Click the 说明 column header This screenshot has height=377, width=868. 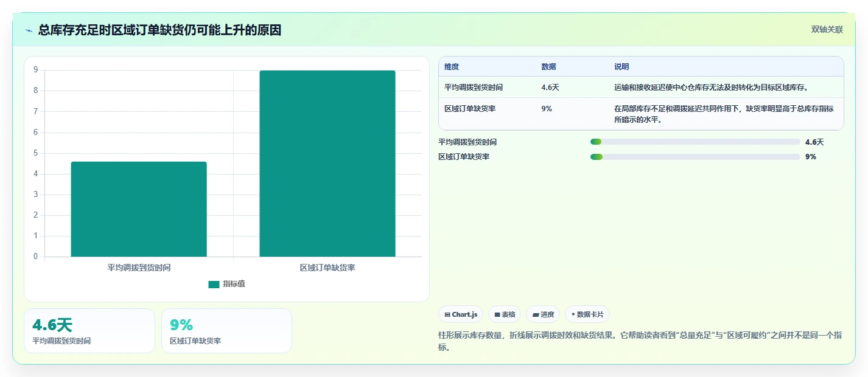pos(621,67)
